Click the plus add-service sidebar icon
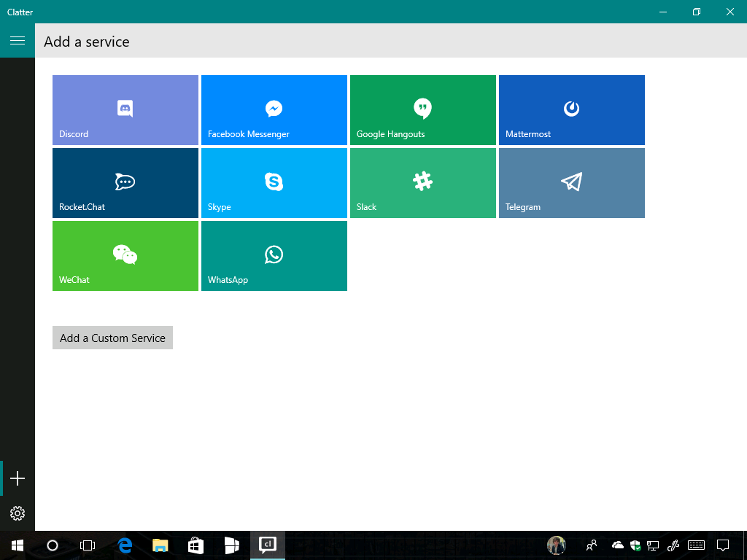Viewport: 747px width, 560px height. tap(18, 478)
